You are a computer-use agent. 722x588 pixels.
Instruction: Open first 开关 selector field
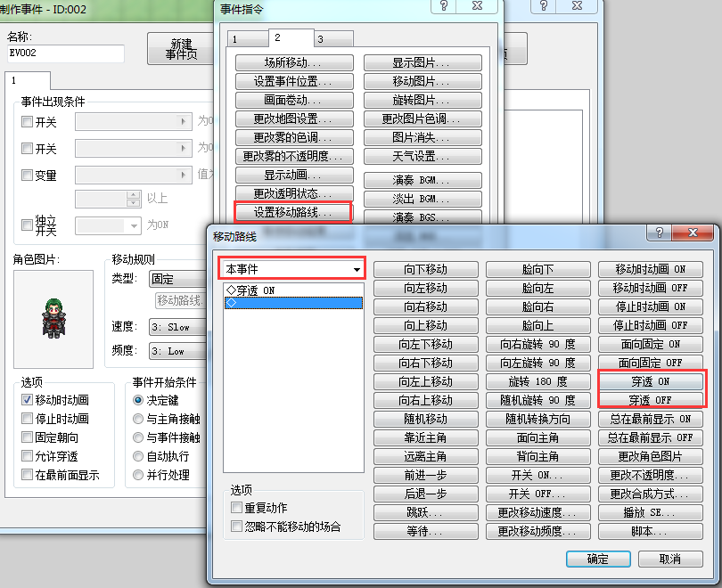click(x=134, y=122)
